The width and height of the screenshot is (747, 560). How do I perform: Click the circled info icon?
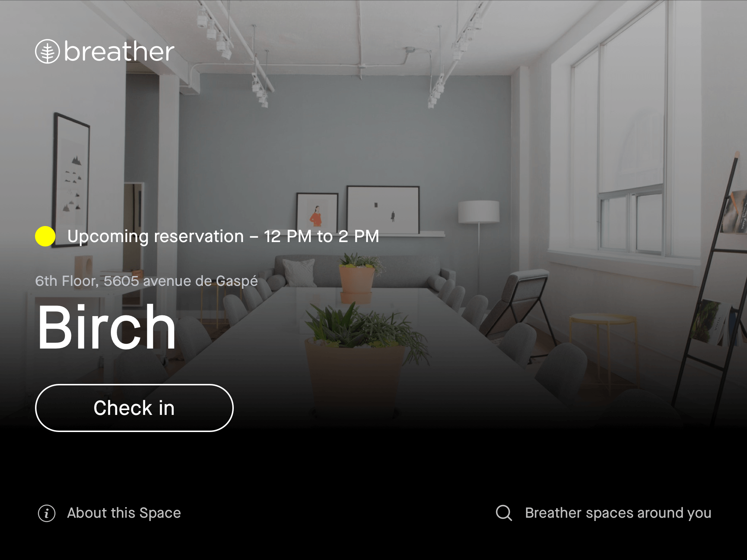47,513
